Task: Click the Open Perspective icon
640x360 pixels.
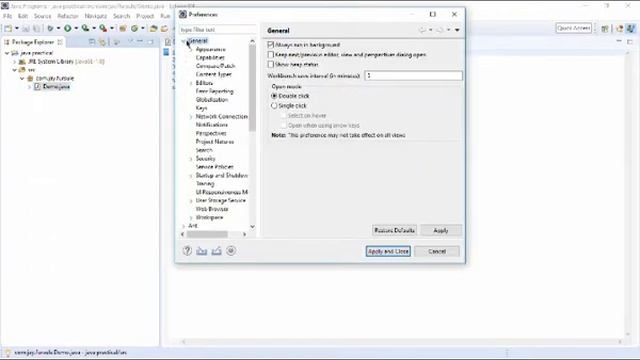Action: (605, 28)
